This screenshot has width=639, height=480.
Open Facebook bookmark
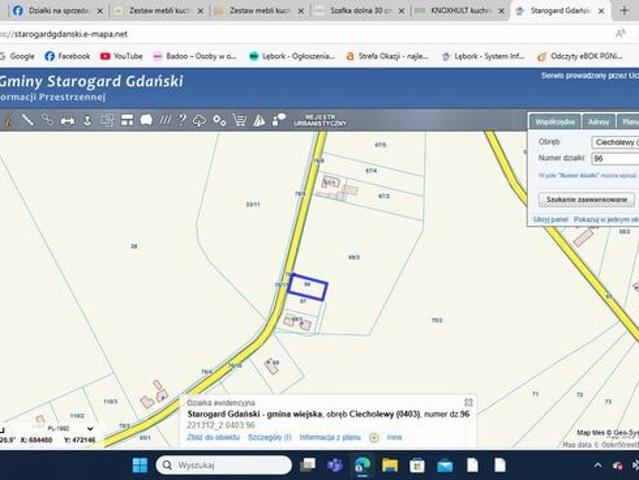point(67,56)
